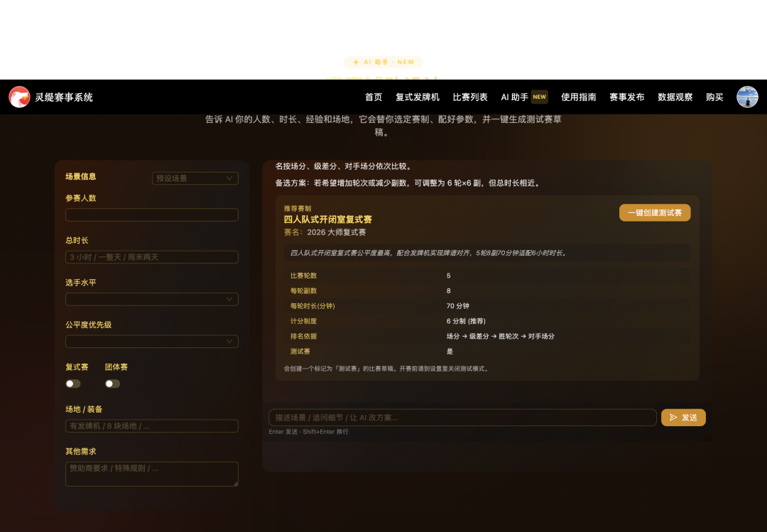
Task: Open 购买 nav item
Action: (714, 97)
